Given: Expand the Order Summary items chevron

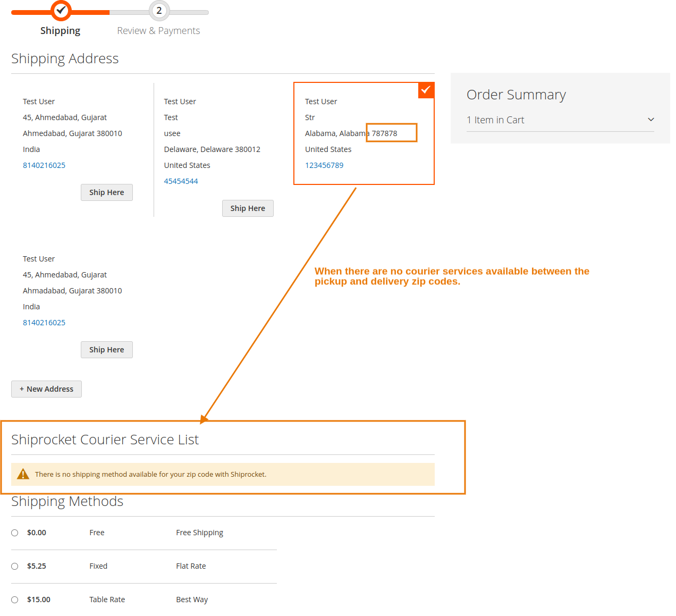Looking at the screenshot, I should click(650, 120).
